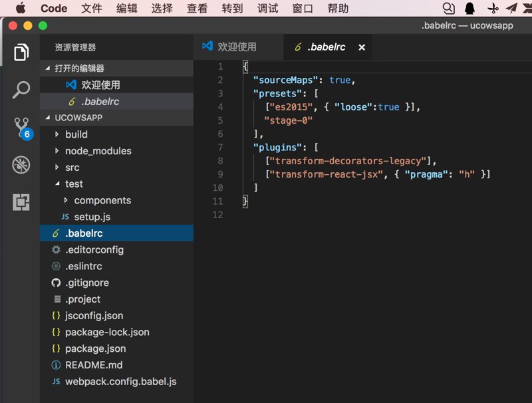Collapse the test folder
This screenshot has width=532, height=403.
(57, 184)
